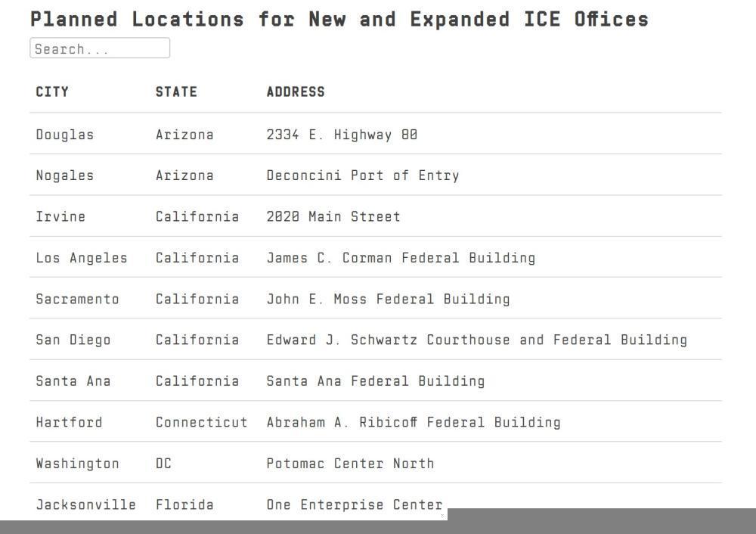This screenshot has width=756, height=534.
Task: Select the Santa Ana city cell
Action: pos(73,381)
